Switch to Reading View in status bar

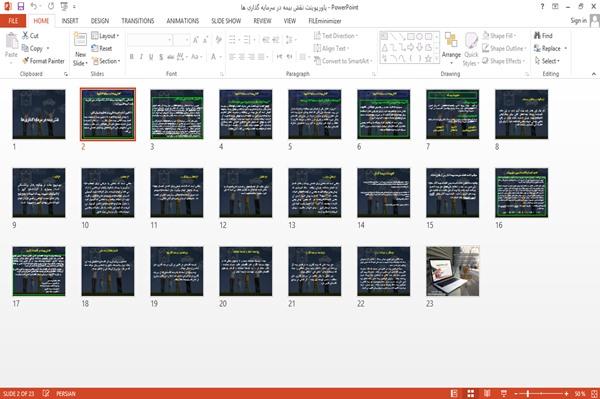tap(487, 393)
